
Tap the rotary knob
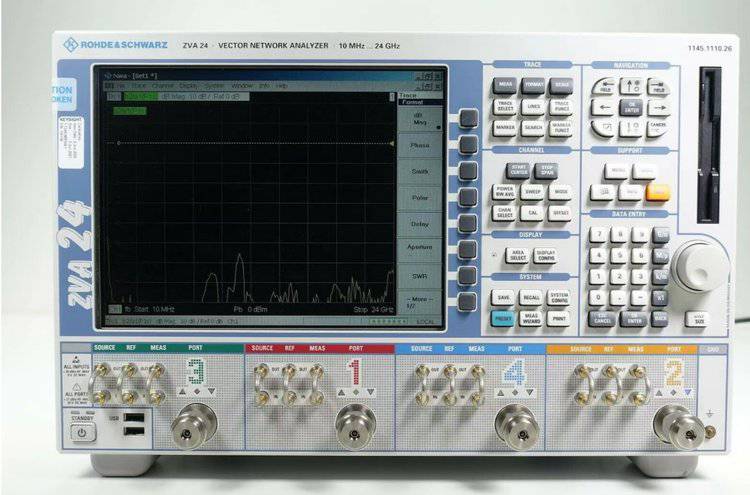[x=700, y=267]
